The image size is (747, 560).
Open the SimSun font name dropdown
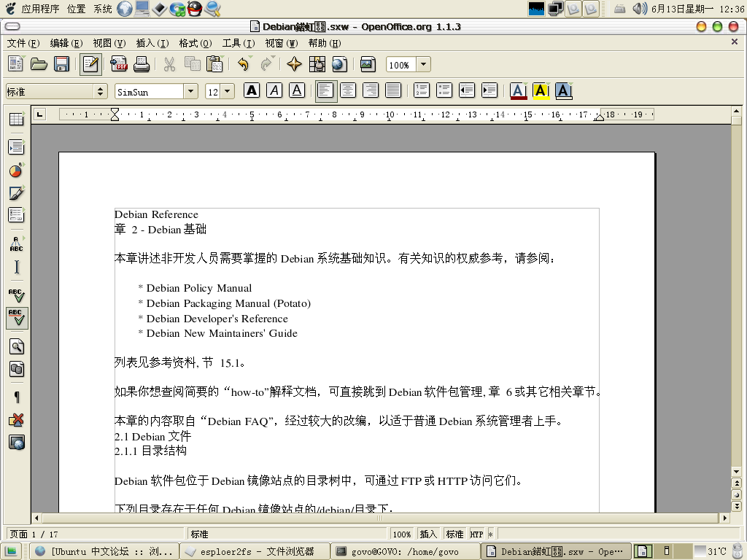pyautogui.click(x=190, y=91)
